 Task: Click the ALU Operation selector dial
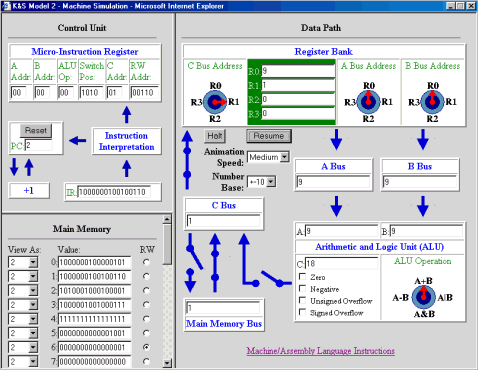pyautogui.click(x=424, y=297)
